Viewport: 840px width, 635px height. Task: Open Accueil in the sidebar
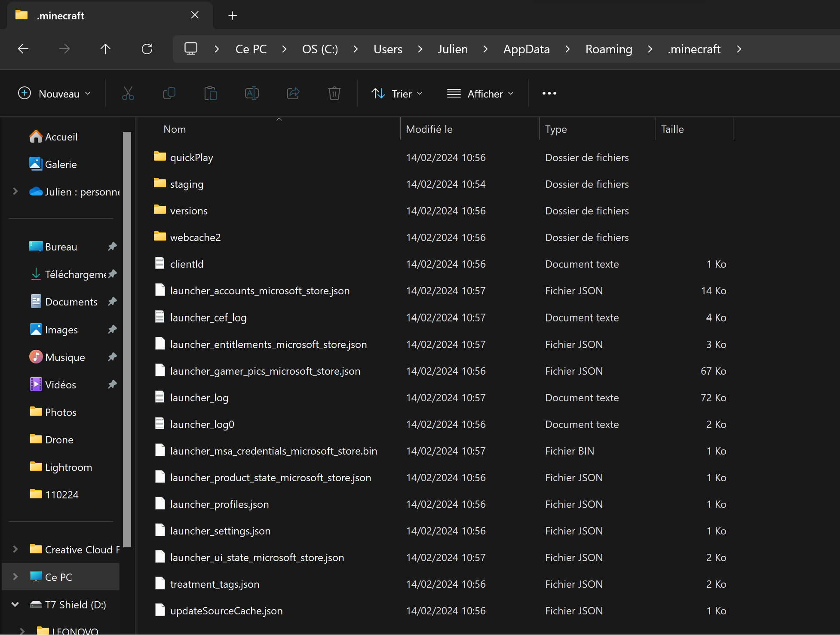tap(53, 137)
